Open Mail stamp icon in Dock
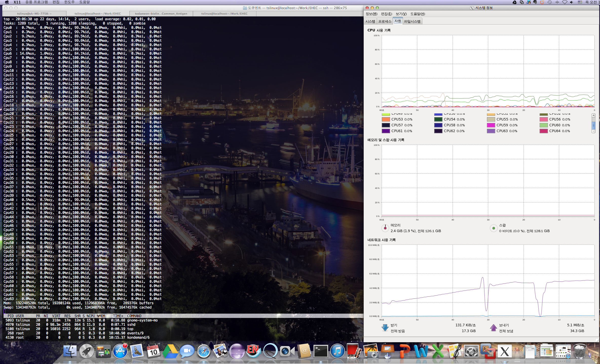600x364 pixels. point(137,351)
